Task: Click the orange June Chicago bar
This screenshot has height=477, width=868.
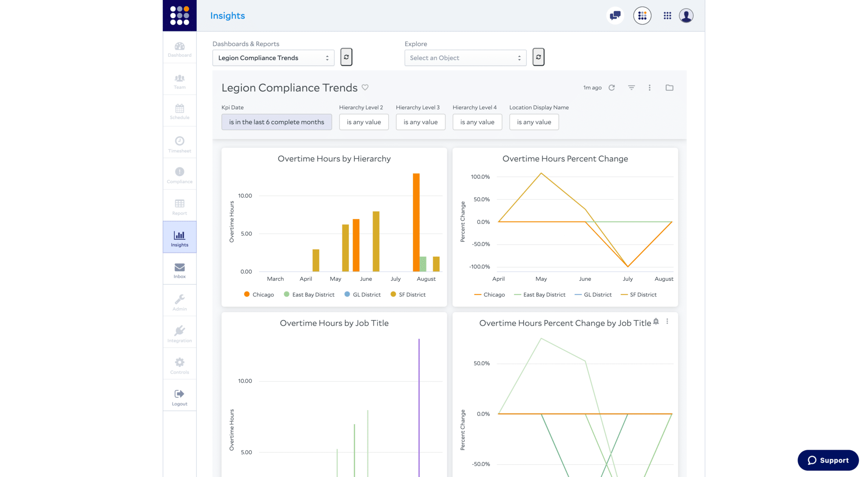Action: (x=356, y=245)
